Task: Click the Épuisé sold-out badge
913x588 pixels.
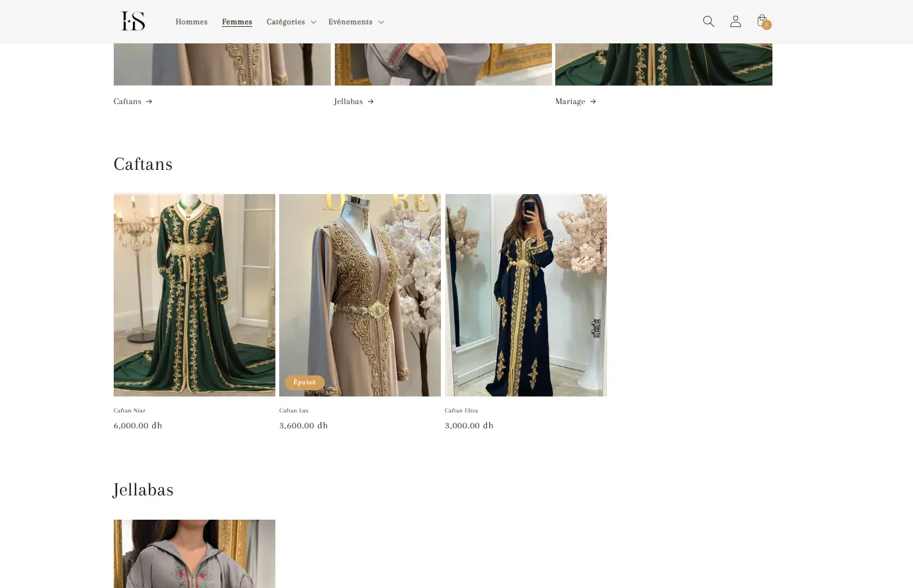Action: point(304,382)
